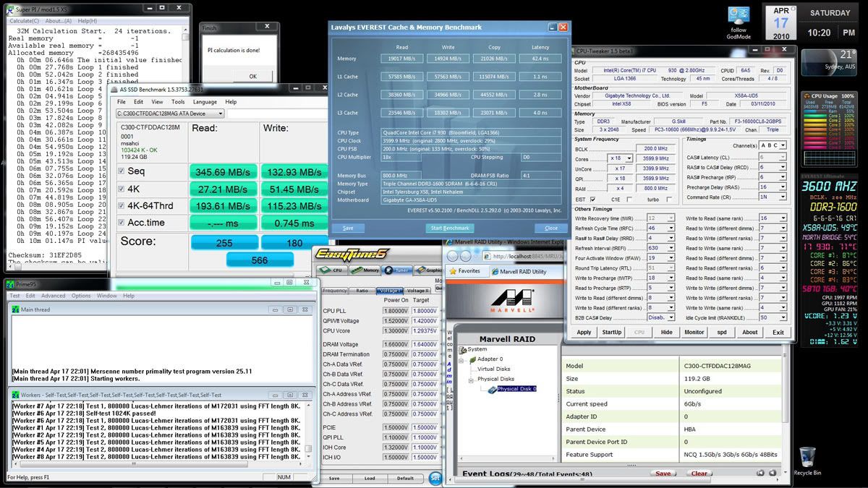Click the Monitor button in CPU-Tweaker

[x=694, y=333]
